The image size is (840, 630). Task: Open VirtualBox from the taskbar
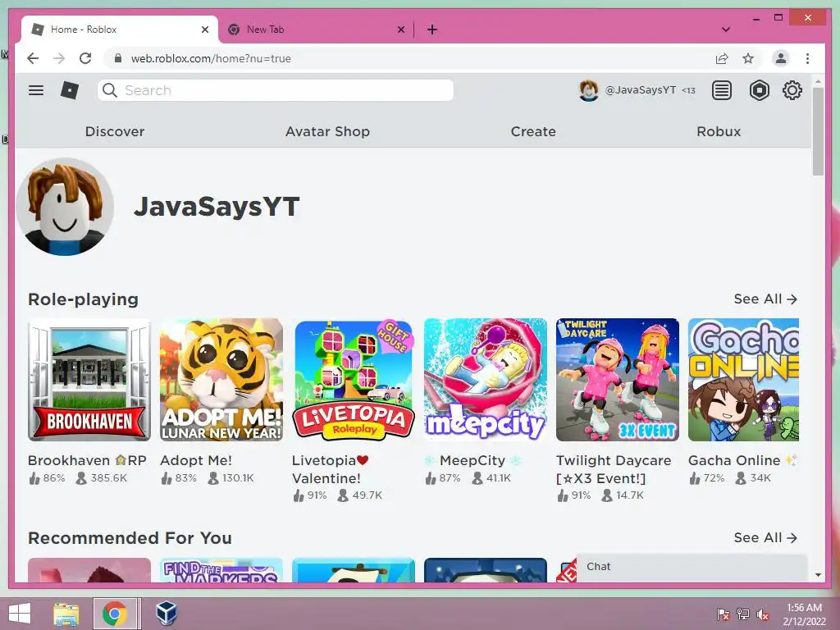[166, 614]
